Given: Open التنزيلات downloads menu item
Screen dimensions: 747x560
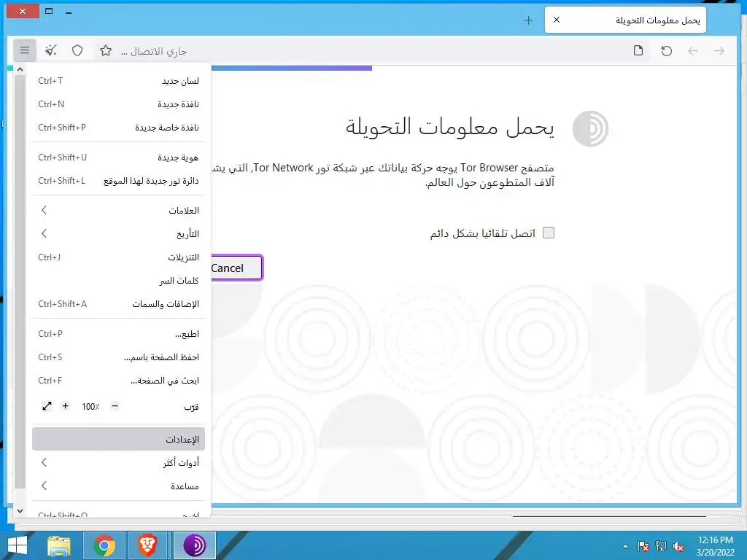Looking at the screenshot, I should (119, 257).
